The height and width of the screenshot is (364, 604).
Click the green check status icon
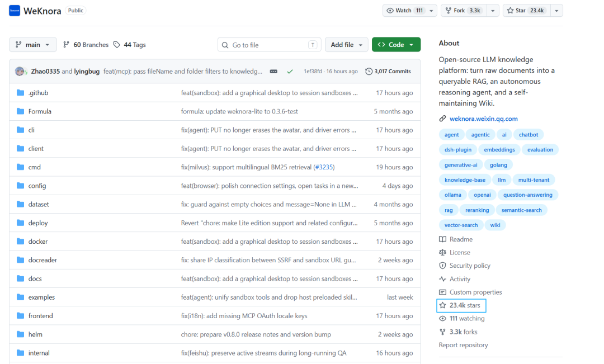point(290,71)
